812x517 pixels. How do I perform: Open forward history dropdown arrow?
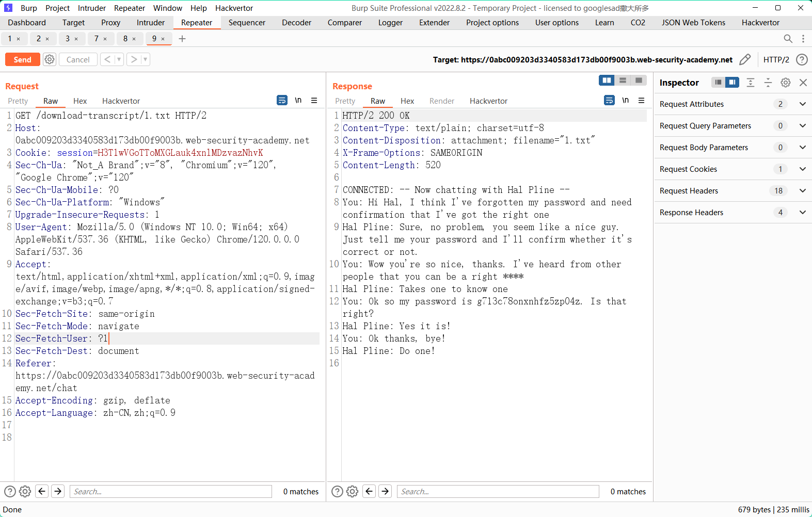click(146, 59)
